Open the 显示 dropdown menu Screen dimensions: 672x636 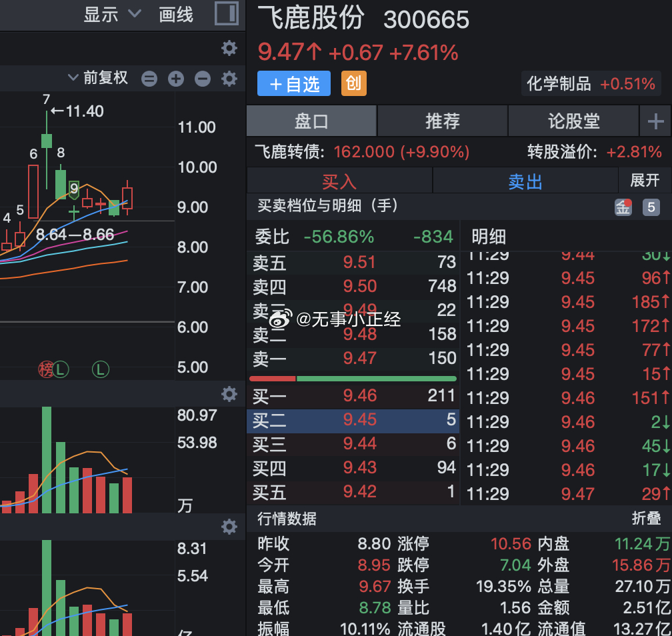click(112, 15)
